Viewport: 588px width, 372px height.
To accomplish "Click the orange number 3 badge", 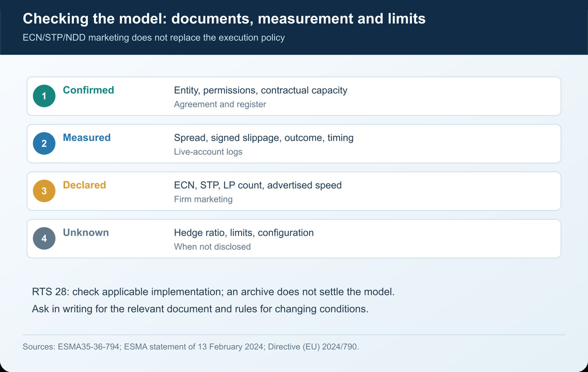I will (x=44, y=191).
